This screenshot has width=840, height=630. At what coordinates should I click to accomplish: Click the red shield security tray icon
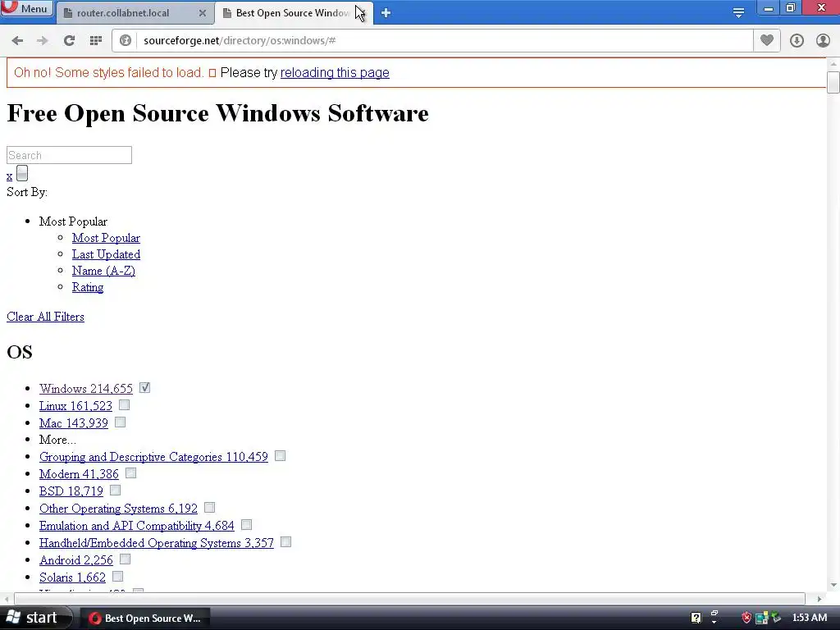click(x=746, y=619)
